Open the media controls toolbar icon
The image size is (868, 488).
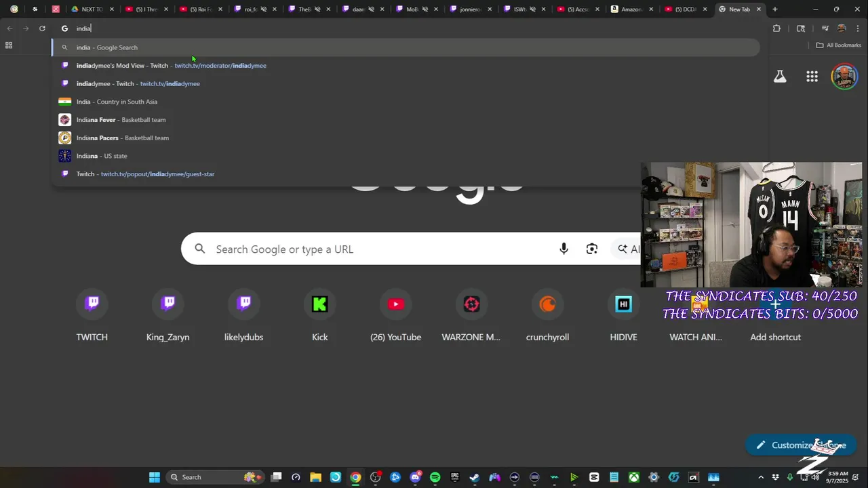click(825, 28)
